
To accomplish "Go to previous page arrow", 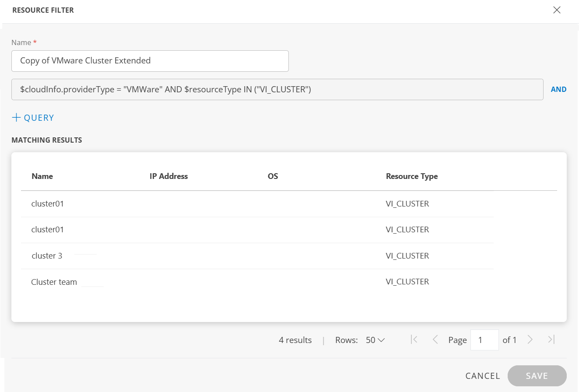I will (435, 339).
